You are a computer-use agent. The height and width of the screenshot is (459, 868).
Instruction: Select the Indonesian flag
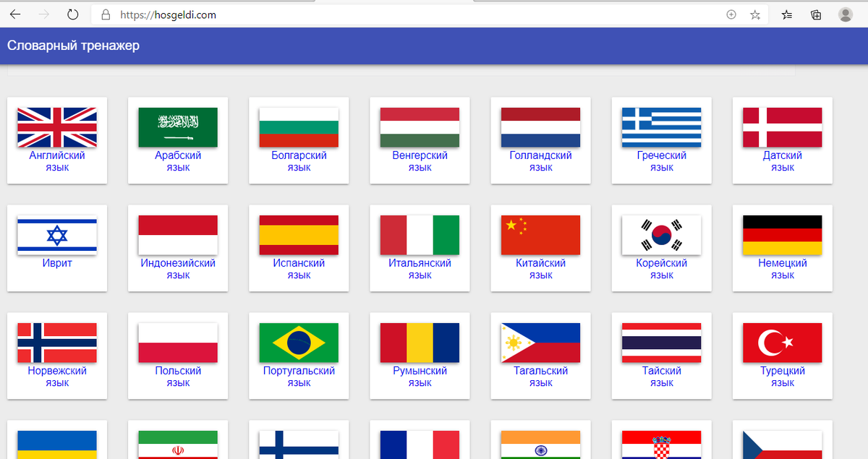178,235
